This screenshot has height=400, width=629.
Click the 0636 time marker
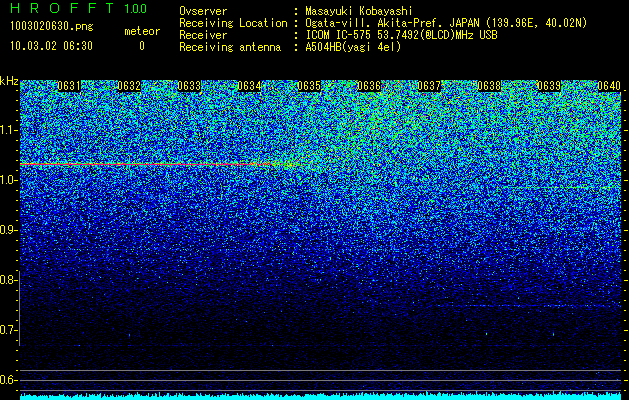point(369,86)
